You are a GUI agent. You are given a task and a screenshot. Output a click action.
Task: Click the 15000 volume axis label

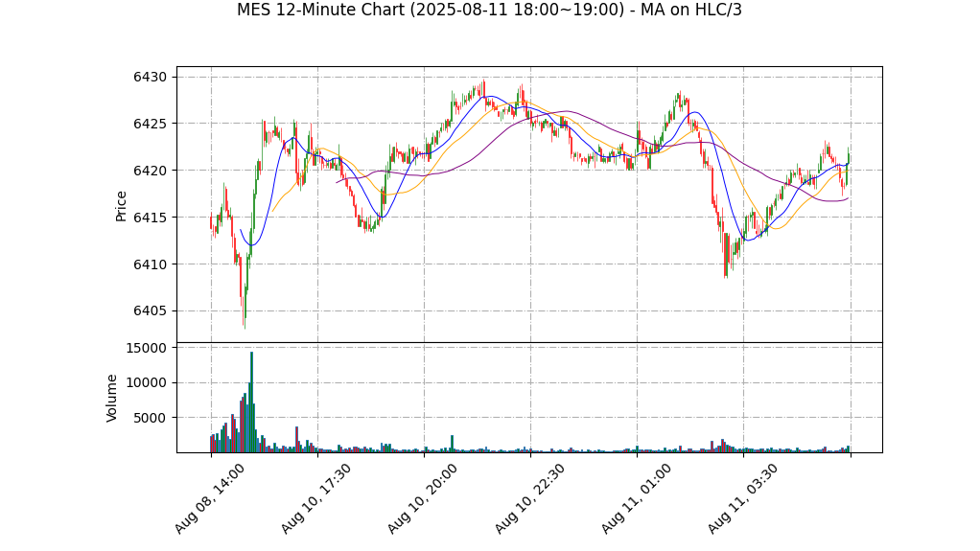(x=147, y=348)
